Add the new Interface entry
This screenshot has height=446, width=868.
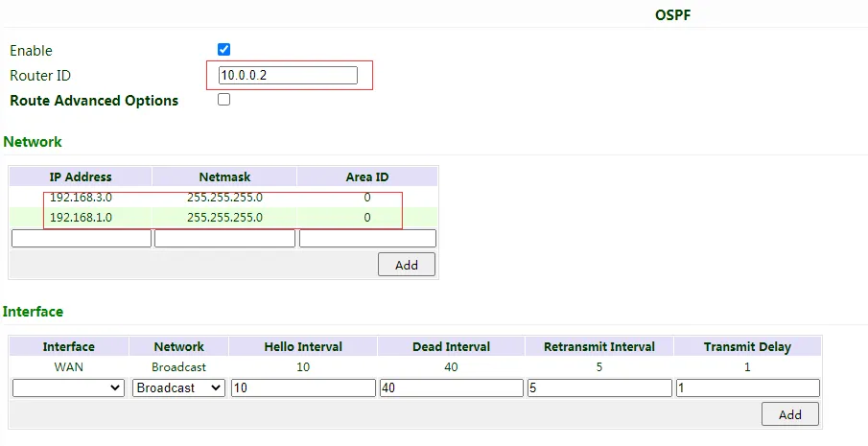(x=790, y=414)
